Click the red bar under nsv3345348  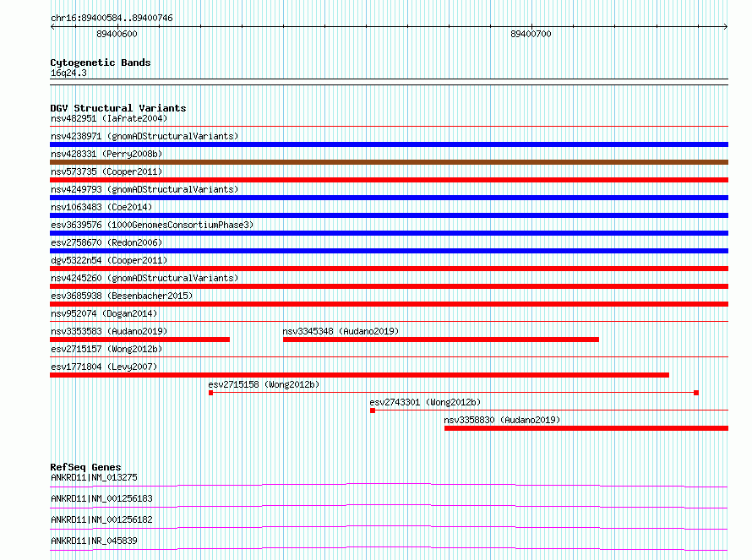[441, 340]
